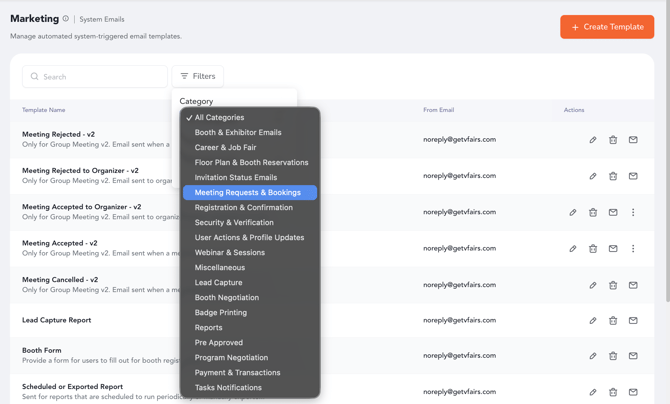Edit the Meeting Rejected - v2 template
The height and width of the screenshot is (404, 670).
tap(593, 140)
